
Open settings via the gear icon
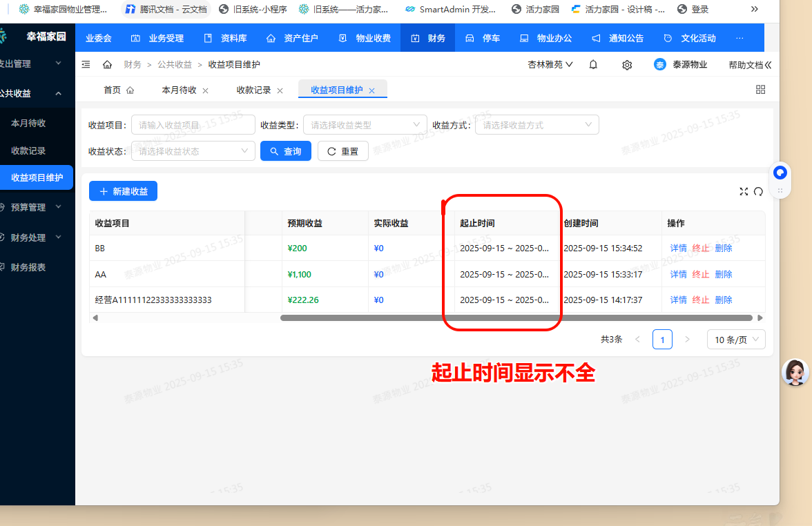[x=627, y=64]
